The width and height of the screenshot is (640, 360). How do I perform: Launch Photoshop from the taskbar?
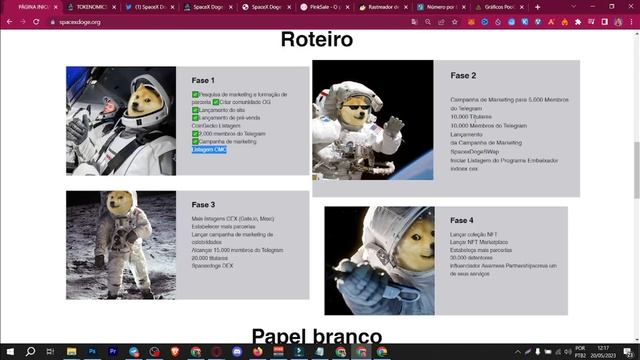click(x=92, y=351)
